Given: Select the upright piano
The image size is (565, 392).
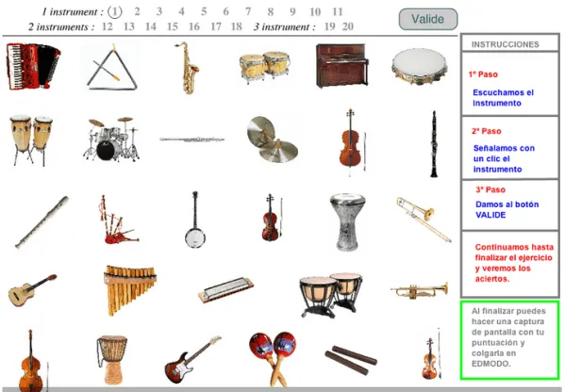Looking at the screenshot, I should click(342, 66).
